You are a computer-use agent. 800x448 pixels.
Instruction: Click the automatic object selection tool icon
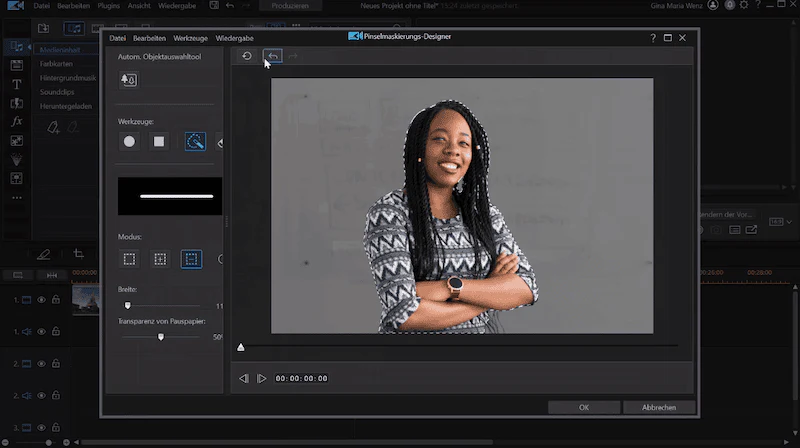129,80
